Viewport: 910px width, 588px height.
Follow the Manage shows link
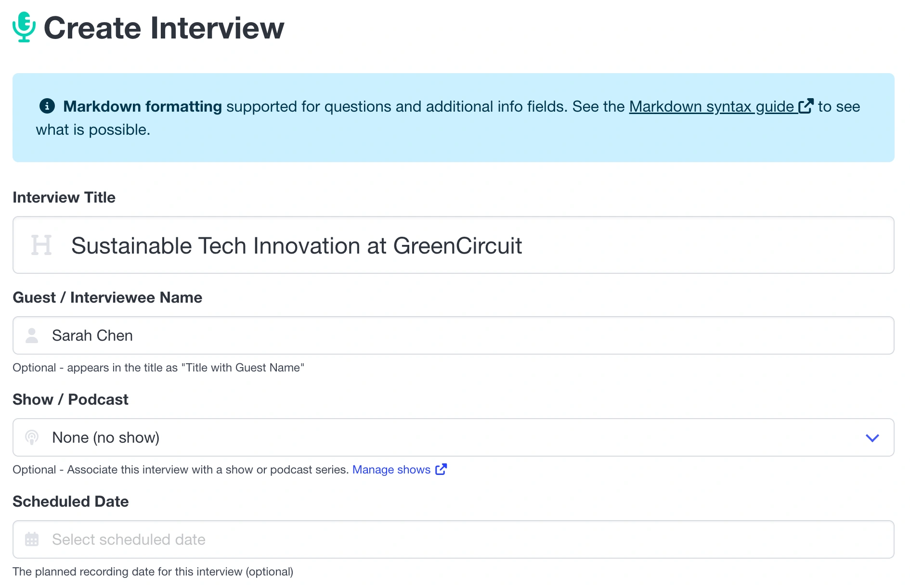(x=391, y=470)
